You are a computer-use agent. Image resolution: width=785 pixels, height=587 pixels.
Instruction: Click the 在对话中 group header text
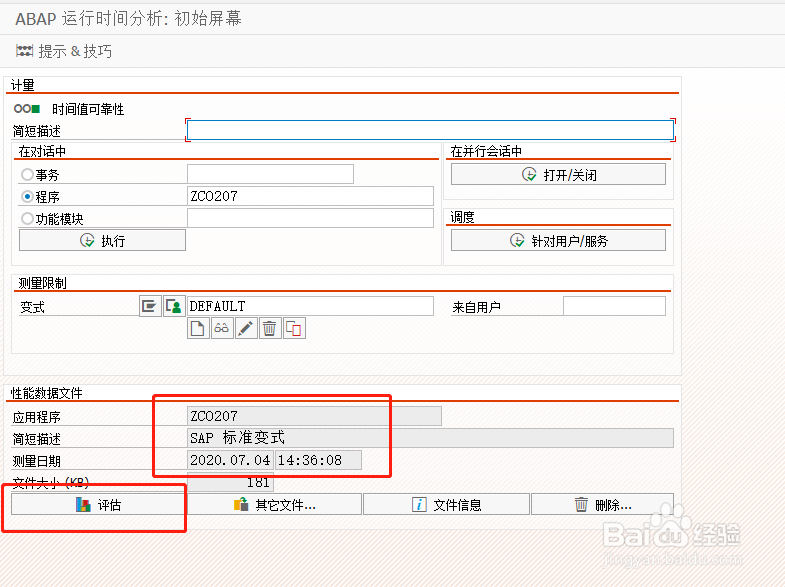pos(42,151)
